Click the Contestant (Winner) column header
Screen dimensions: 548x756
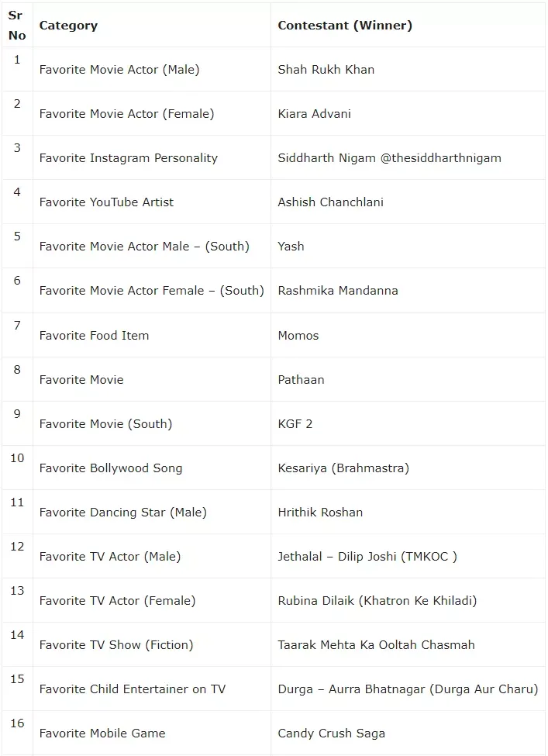(x=345, y=26)
